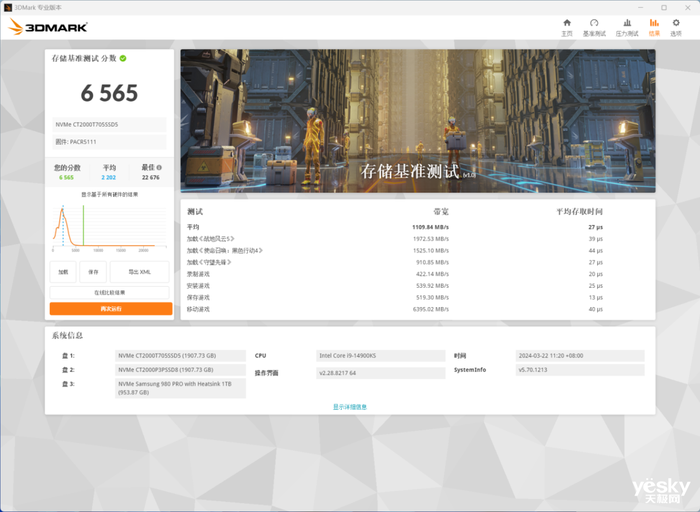
Task: Select the 时间 field 2024-03-22 11:20
Action: [580, 356]
